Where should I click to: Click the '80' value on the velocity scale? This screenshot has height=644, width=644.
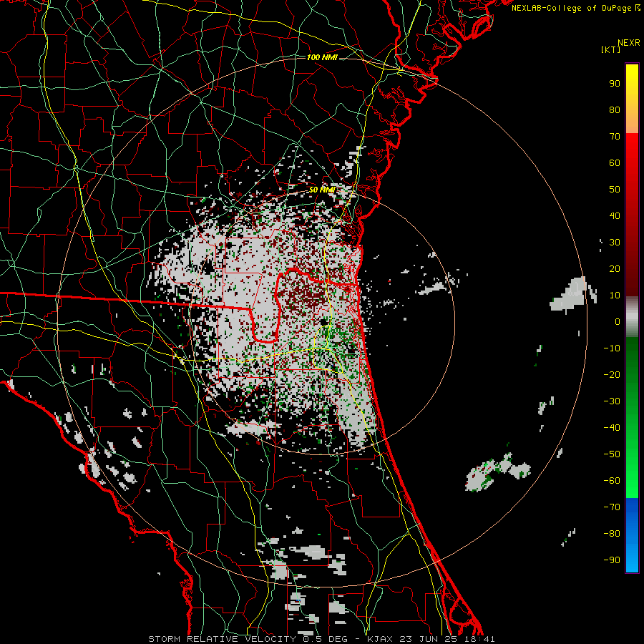point(615,109)
